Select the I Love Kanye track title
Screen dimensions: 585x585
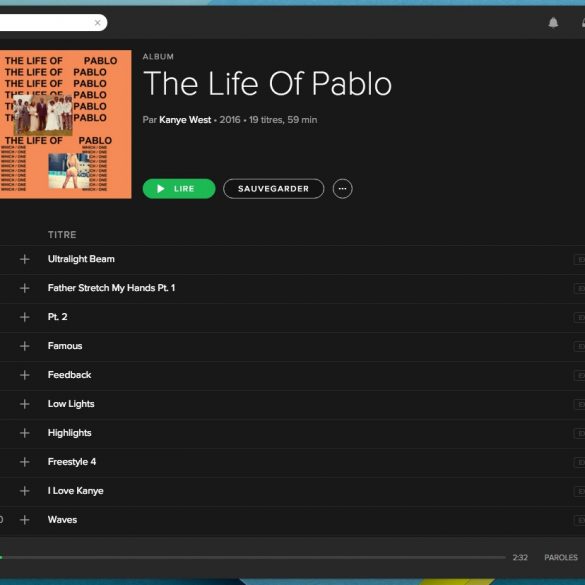(x=76, y=491)
